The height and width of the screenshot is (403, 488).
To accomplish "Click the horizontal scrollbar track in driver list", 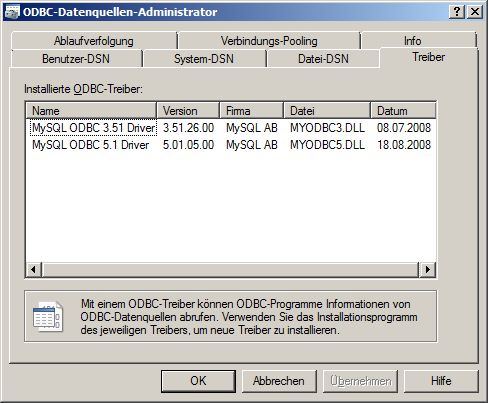I will tap(230, 269).
